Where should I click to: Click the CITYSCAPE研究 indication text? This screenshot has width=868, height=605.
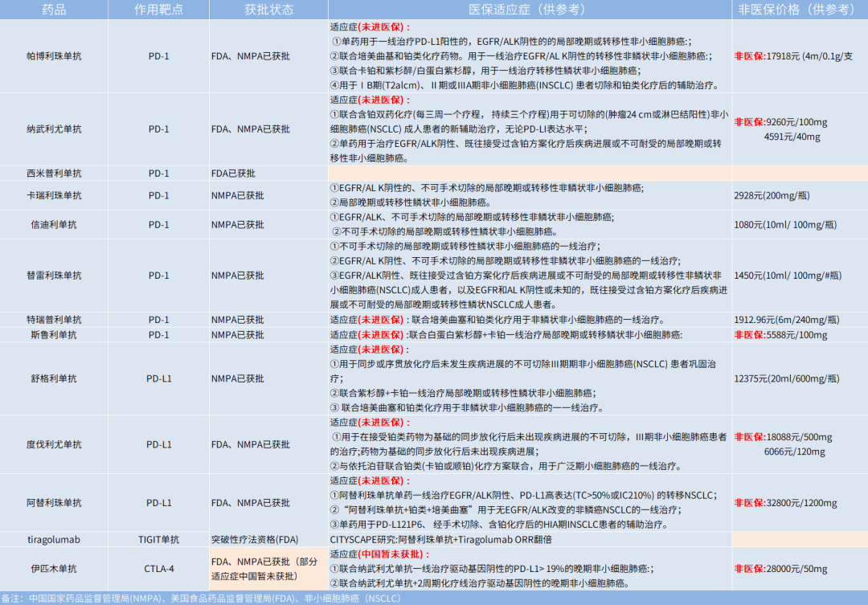[x=440, y=540]
